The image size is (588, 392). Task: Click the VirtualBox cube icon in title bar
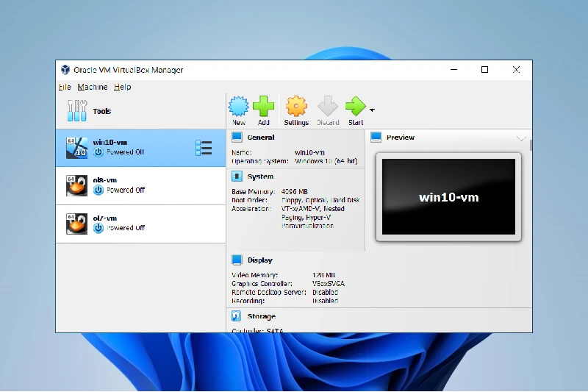tap(65, 70)
